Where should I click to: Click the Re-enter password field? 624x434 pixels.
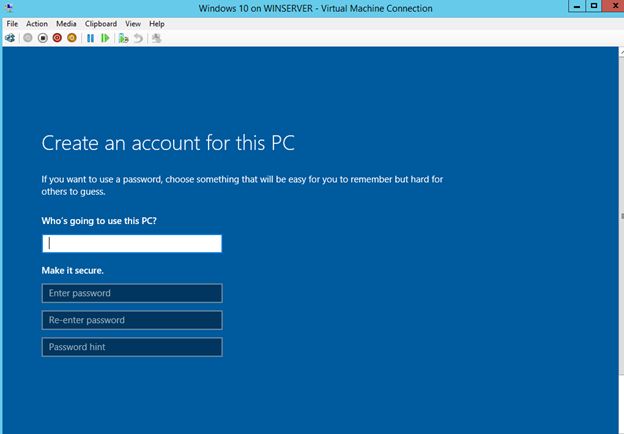pyautogui.click(x=132, y=320)
